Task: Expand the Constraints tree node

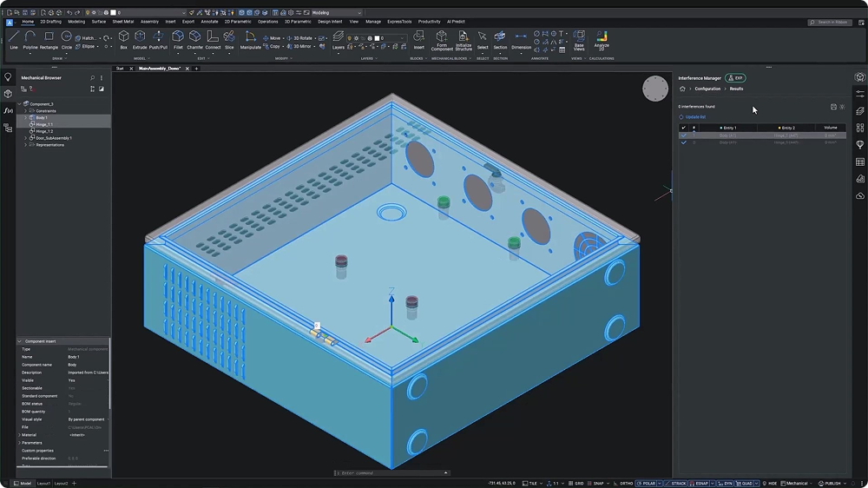Action: tap(25, 111)
